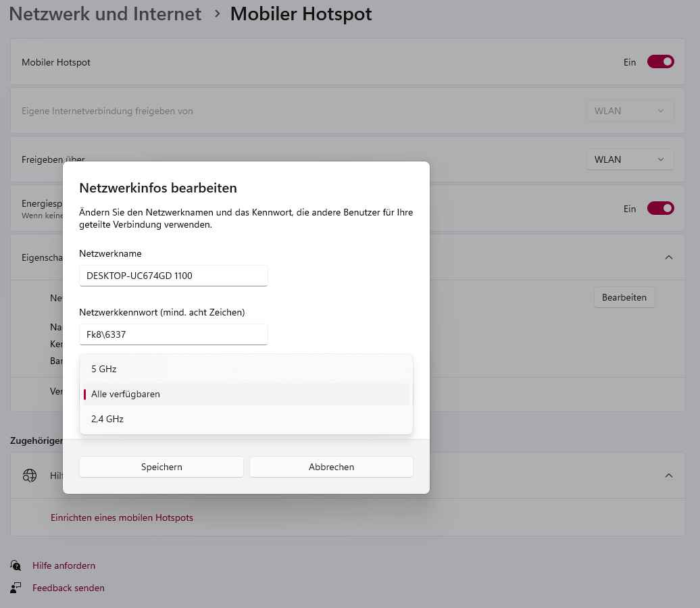Viewport: 700px width, 608px height.
Task: Click the headset icon beside Hilfe anfordern
Action: coord(16,565)
